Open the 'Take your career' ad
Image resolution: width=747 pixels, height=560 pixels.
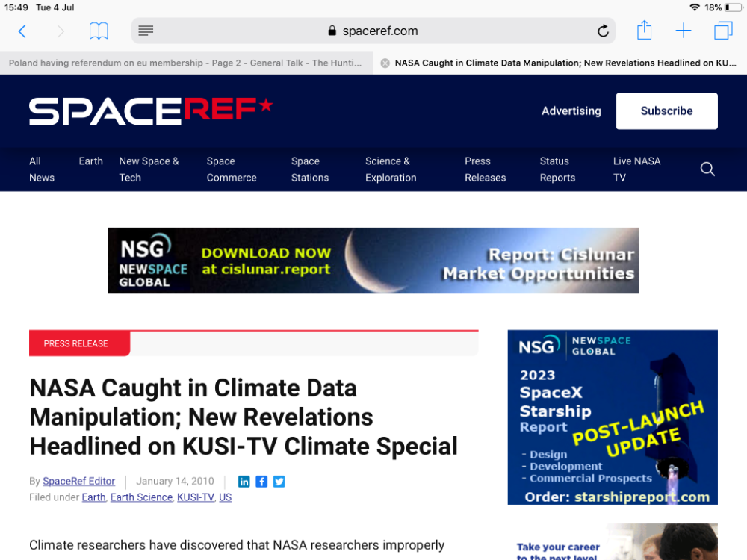[613, 542]
